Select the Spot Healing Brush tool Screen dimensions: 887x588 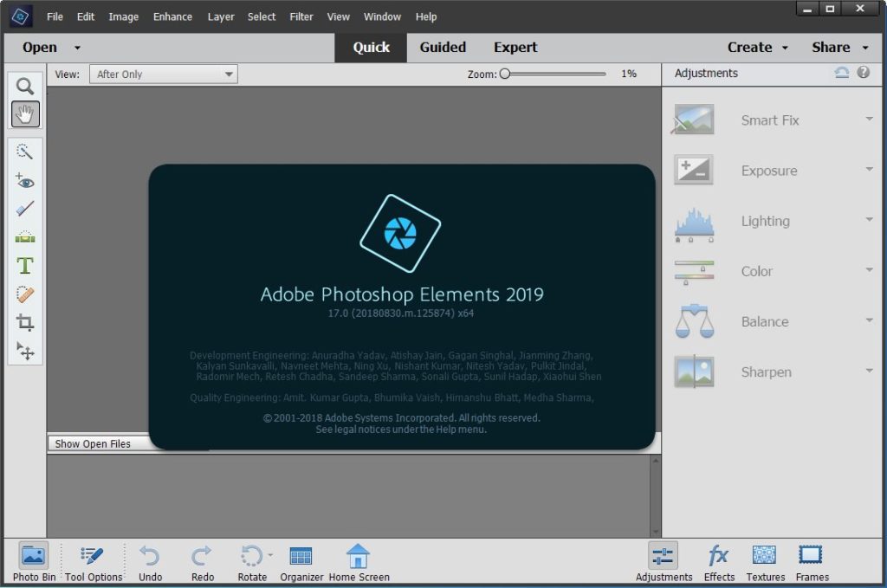click(24, 294)
